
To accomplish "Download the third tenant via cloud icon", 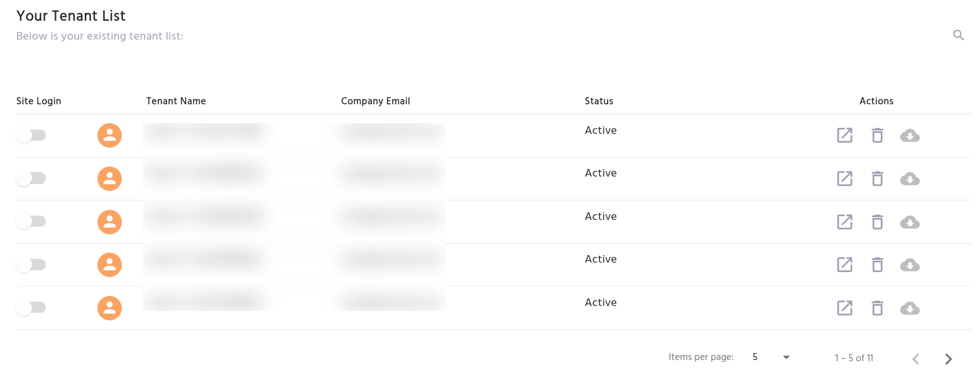I will coord(910,222).
